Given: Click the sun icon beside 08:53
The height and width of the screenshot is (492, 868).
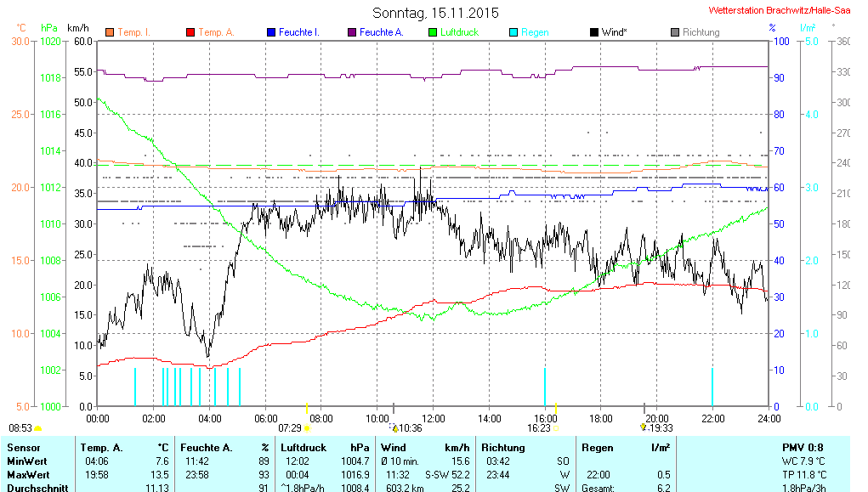Looking at the screenshot, I should click(x=37, y=428).
